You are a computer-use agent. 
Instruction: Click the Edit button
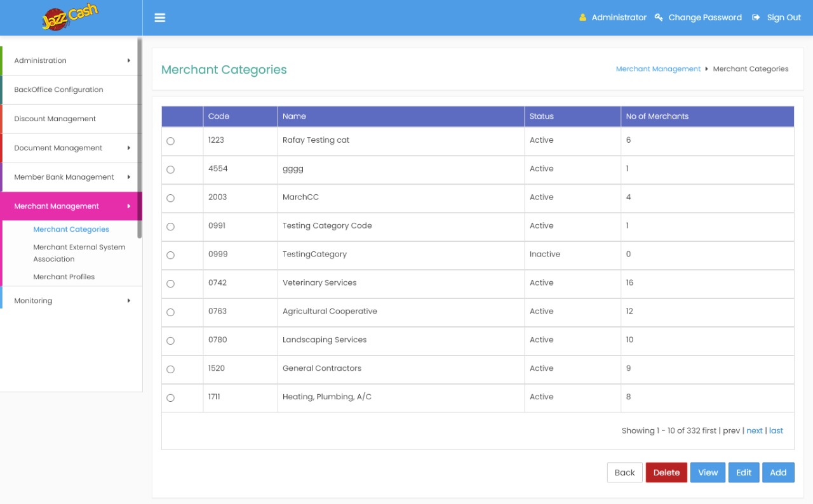tap(744, 472)
